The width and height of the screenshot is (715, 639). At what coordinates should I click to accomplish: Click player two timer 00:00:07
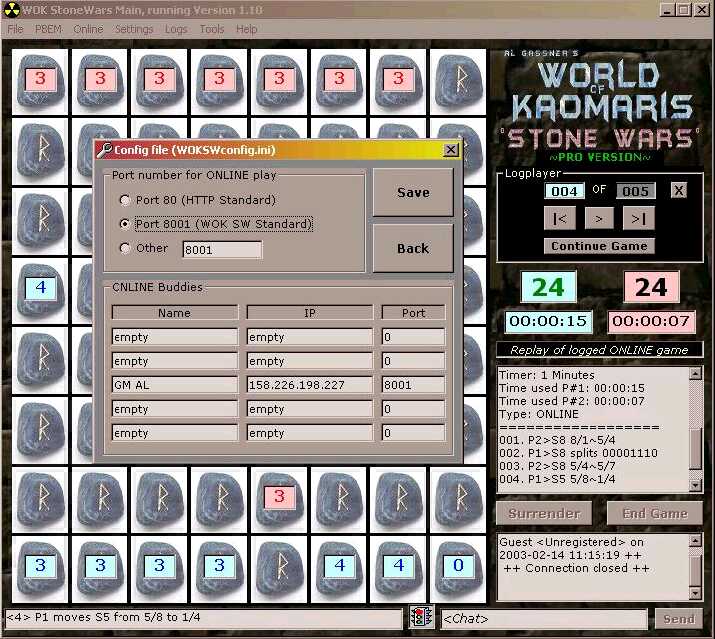(651, 321)
